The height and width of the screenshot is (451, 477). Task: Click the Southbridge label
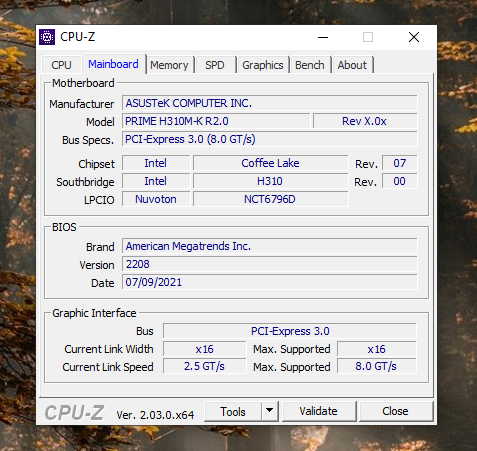[x=85, y=182]
